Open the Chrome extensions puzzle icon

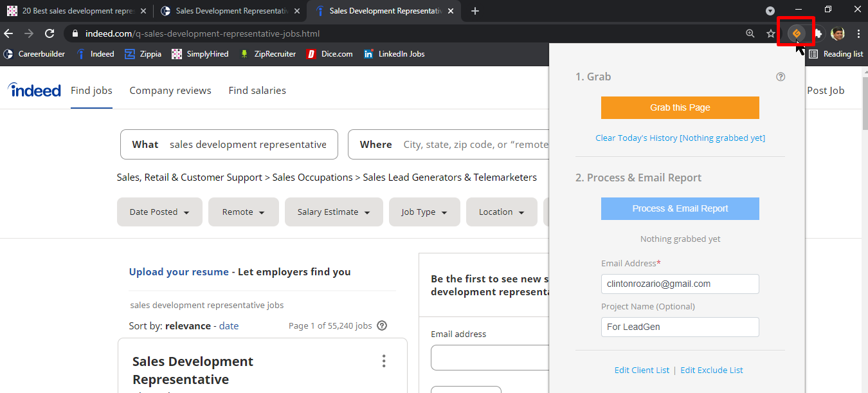[818, 33]
